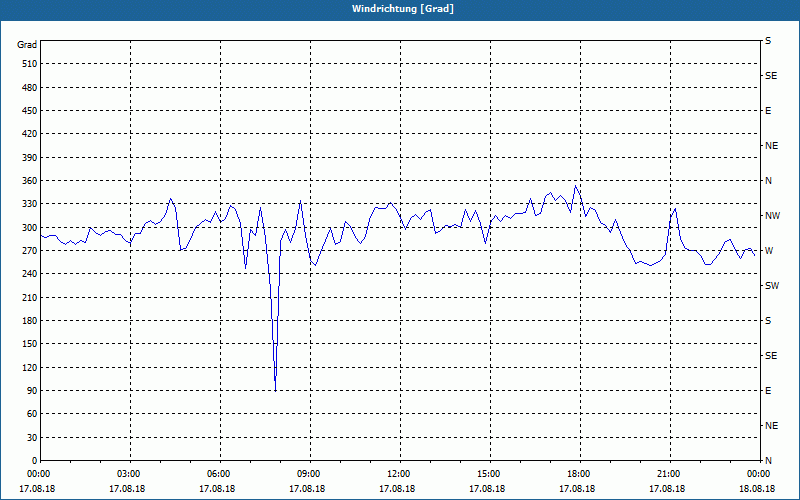The width and height of the screenshot is (800, 500).
Task: Click the 'NW' compass label
Action: [x=772, y=216]
